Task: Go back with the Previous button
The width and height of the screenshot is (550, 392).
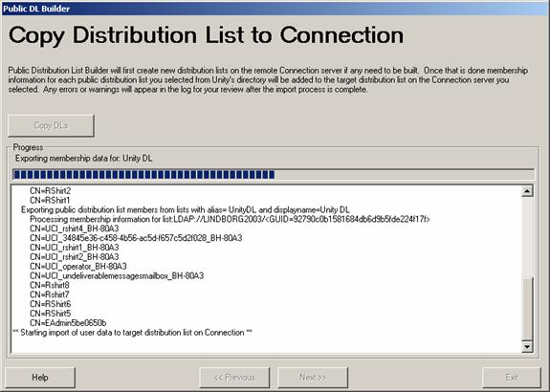Action: (234, 378)
